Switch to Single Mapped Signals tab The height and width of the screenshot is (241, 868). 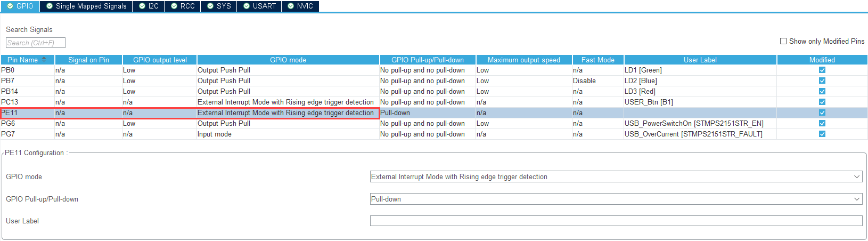86,6
